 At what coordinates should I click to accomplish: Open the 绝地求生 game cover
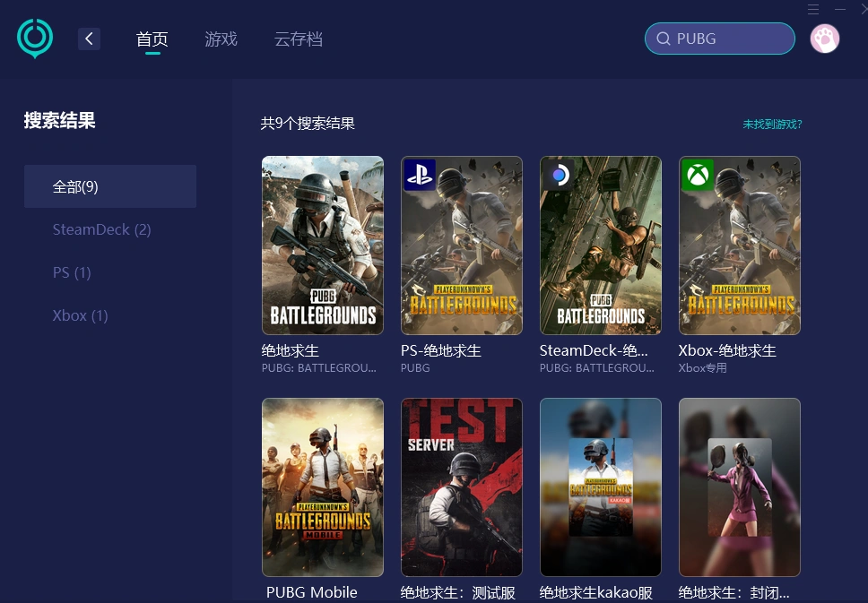pos(322,245)
